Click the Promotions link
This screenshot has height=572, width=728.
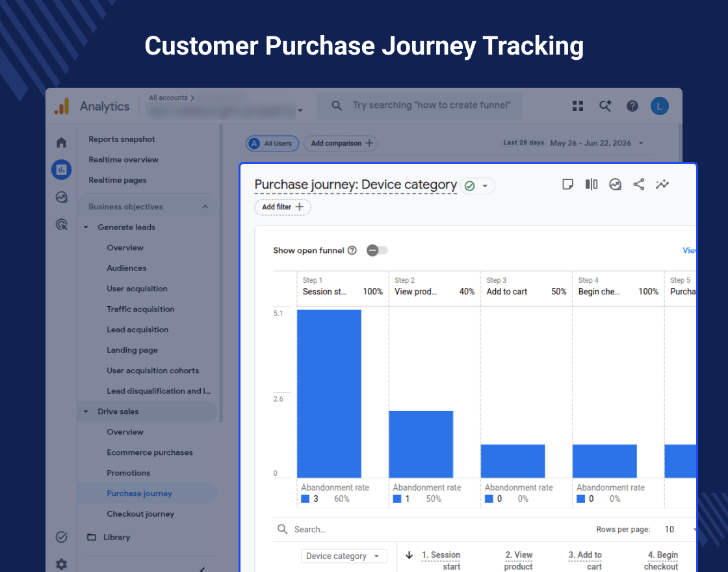(128, 473)
